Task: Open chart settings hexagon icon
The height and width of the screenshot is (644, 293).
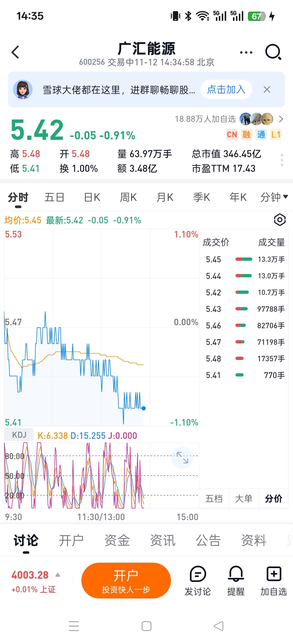Action: [x=280, y=220]
